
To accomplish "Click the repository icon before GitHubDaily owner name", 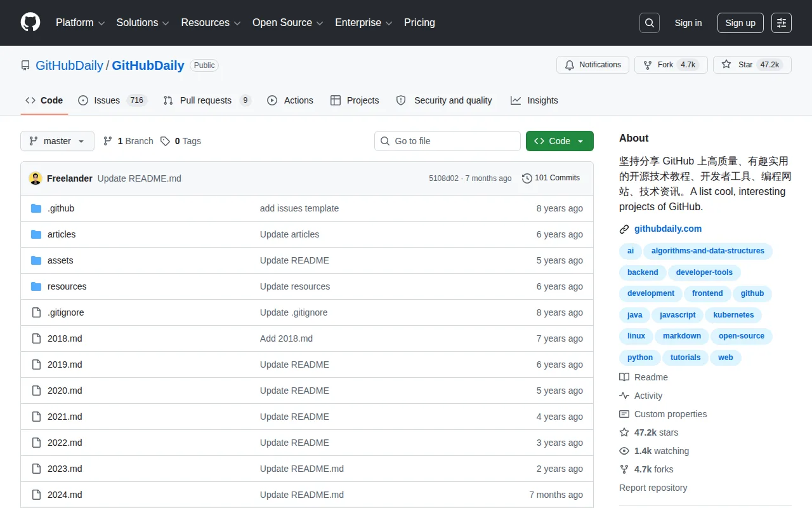I will pos(25,65).
